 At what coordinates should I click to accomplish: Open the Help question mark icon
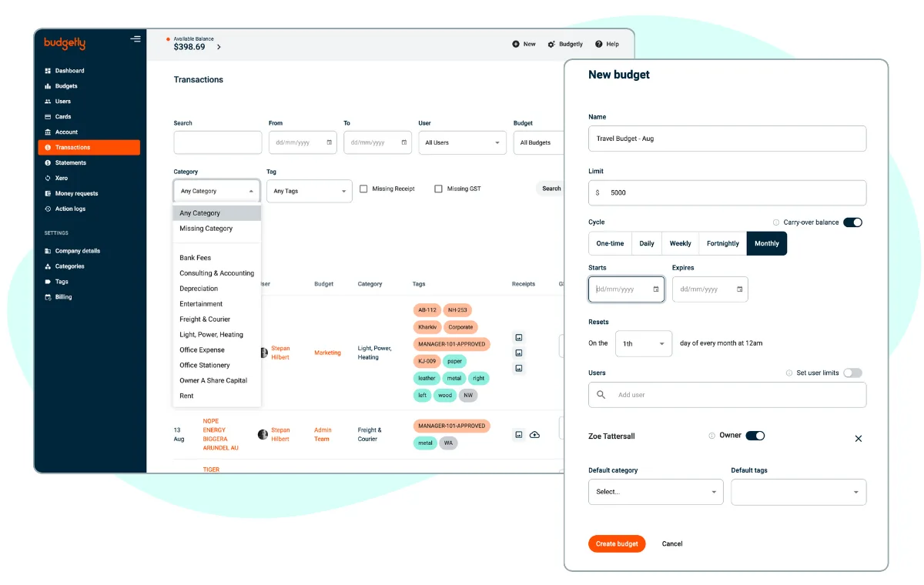(x=599, y=44)
